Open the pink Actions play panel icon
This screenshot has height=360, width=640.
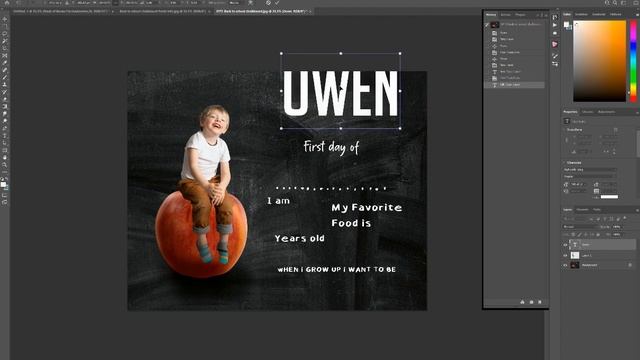[x=555, y=44]
